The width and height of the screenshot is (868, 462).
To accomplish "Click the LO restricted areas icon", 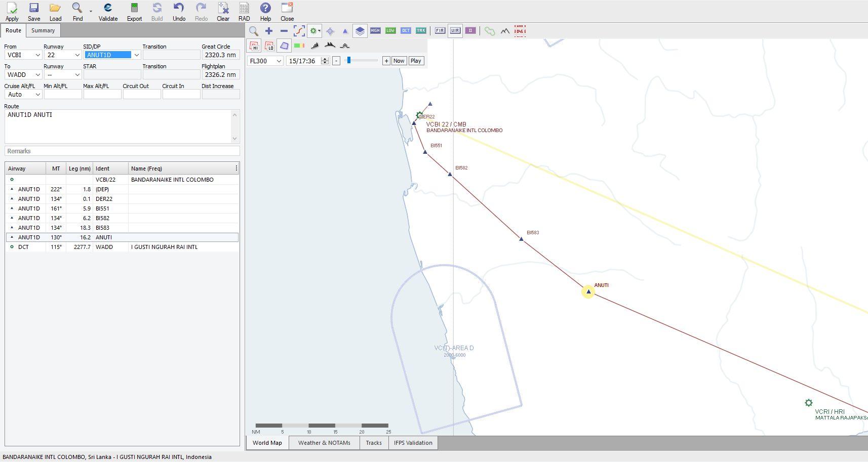I will (269, 46).
